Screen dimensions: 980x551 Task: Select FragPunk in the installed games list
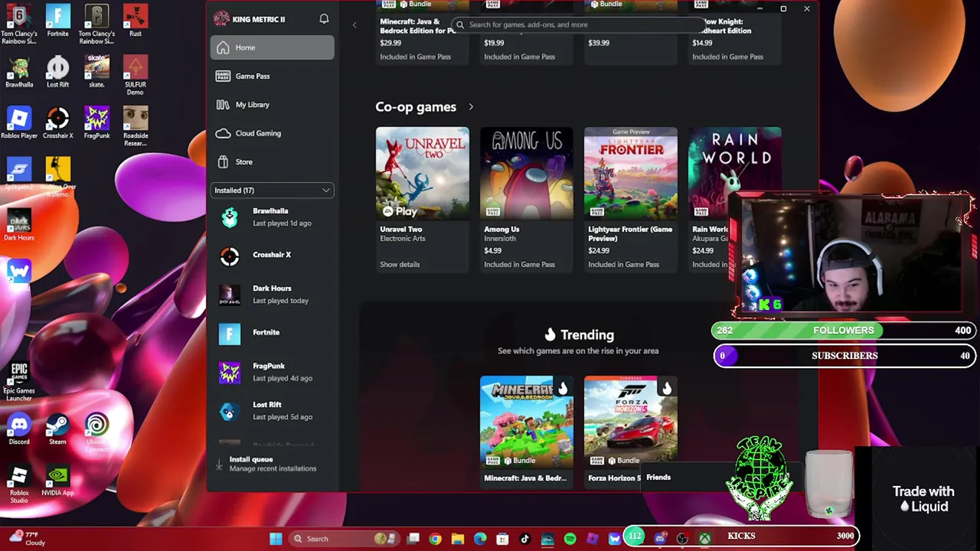coord(272,372)
